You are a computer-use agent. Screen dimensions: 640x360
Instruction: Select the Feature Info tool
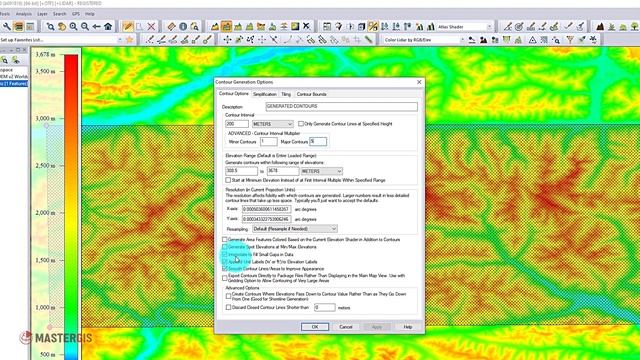pyautogui.click(x=183, y=27)
